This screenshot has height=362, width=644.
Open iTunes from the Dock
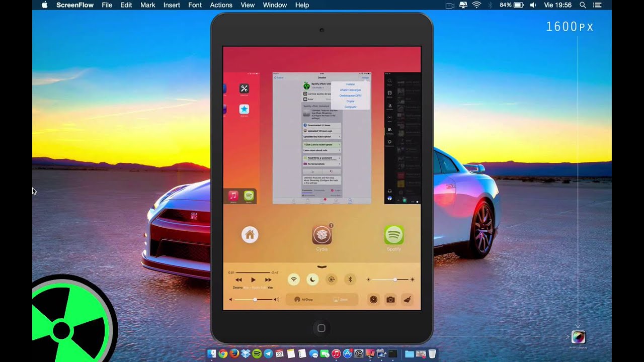tap(336, 353)
